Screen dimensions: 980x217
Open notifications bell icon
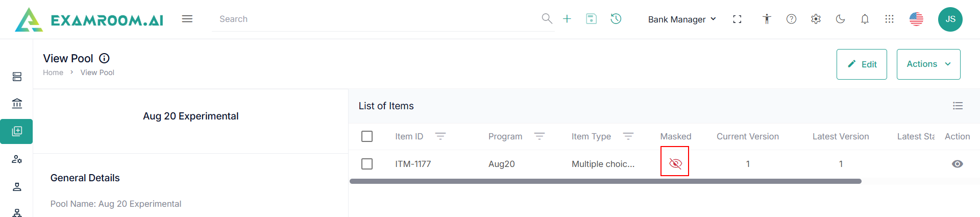[x=865, y=19]
